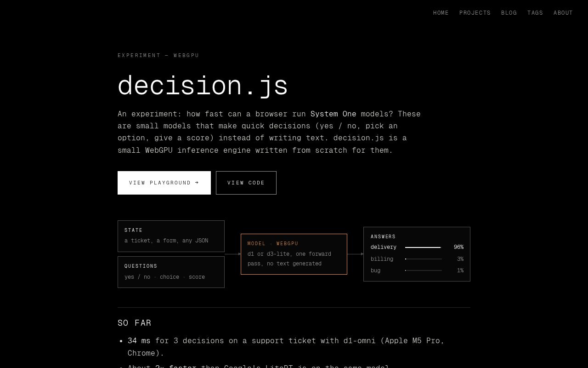Click the 'EXPERIMENT — WEBGPU' label
Viewport: 588px width, 368px height.
click(x=158, y=55)
